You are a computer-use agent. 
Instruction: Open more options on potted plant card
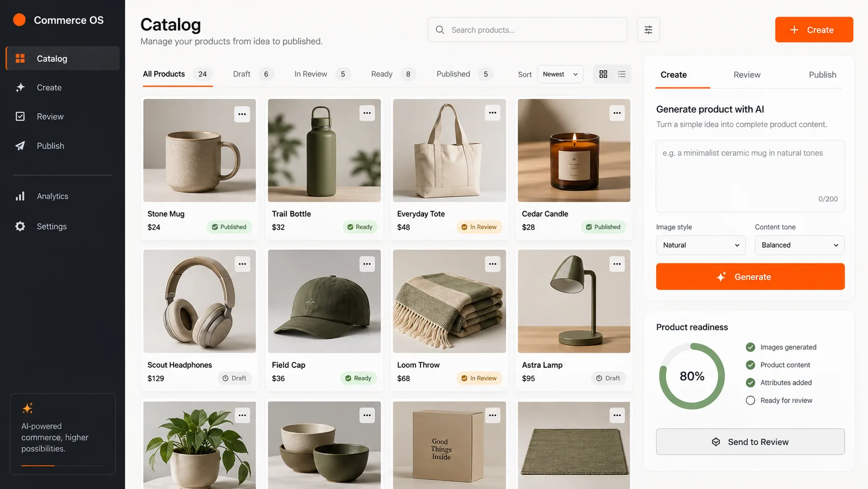pyautogui.click(x=242, y=415)
